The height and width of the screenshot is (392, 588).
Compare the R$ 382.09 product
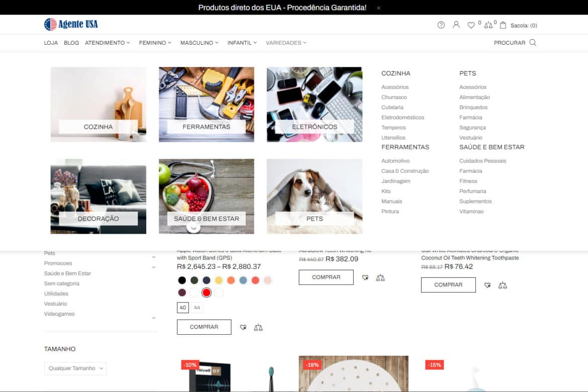coord(380,277)
